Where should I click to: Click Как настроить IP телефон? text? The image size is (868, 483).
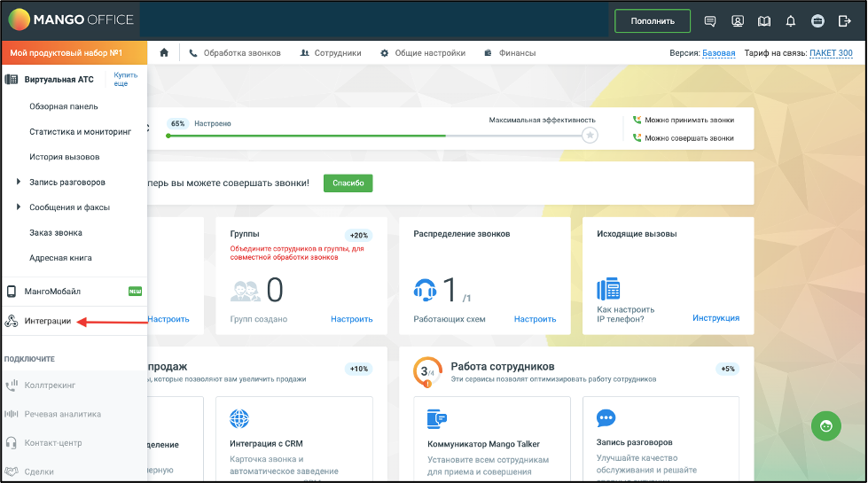tap(626, 315)
